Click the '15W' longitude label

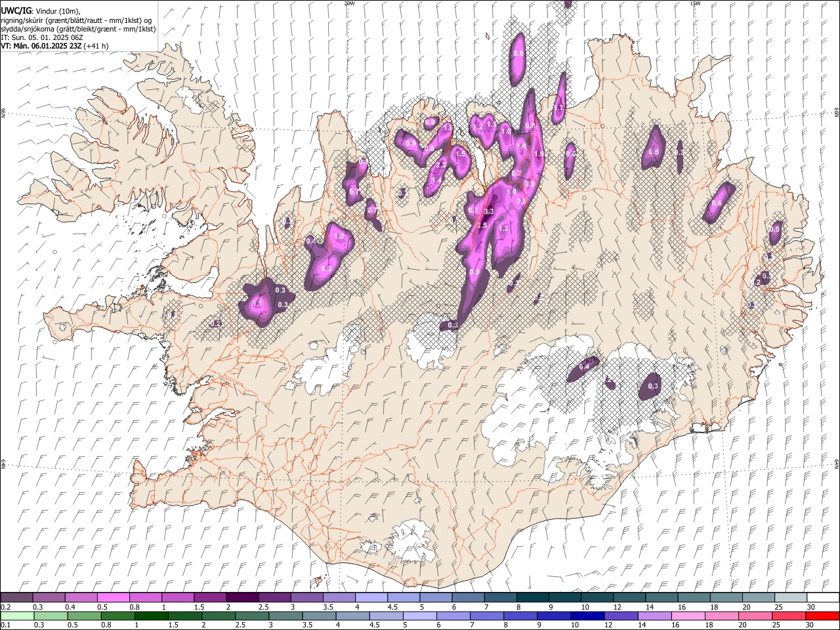(695, 3)
